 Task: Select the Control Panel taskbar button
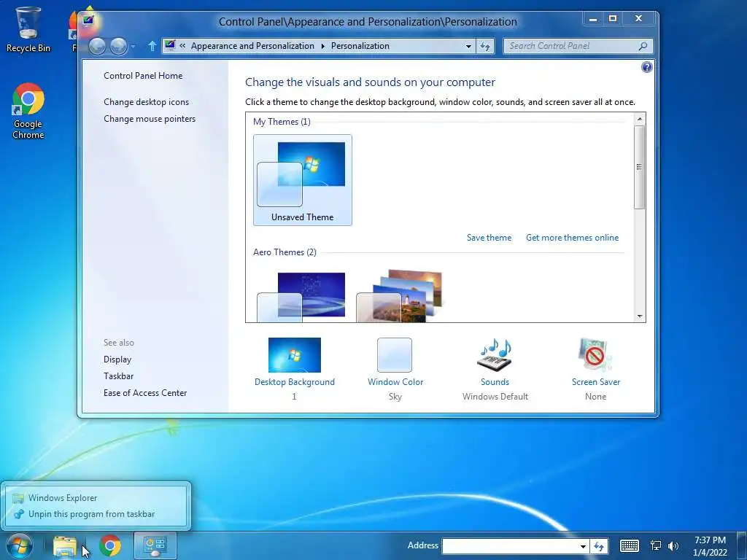(155, 545)
